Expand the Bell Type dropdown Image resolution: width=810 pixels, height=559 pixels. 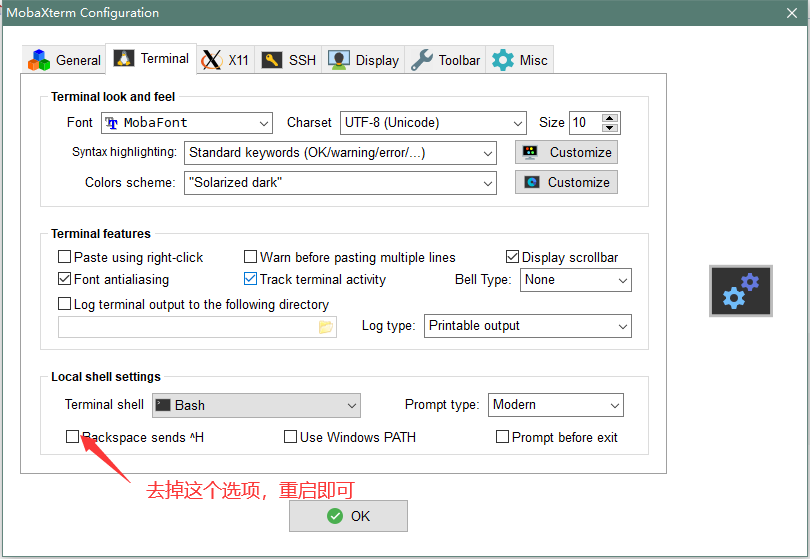575,280
